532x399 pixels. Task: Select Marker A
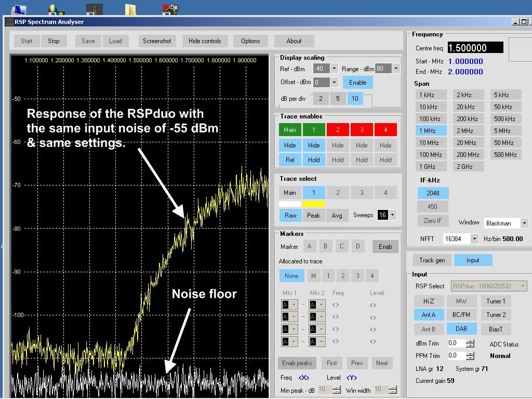(x=310, y=247)
